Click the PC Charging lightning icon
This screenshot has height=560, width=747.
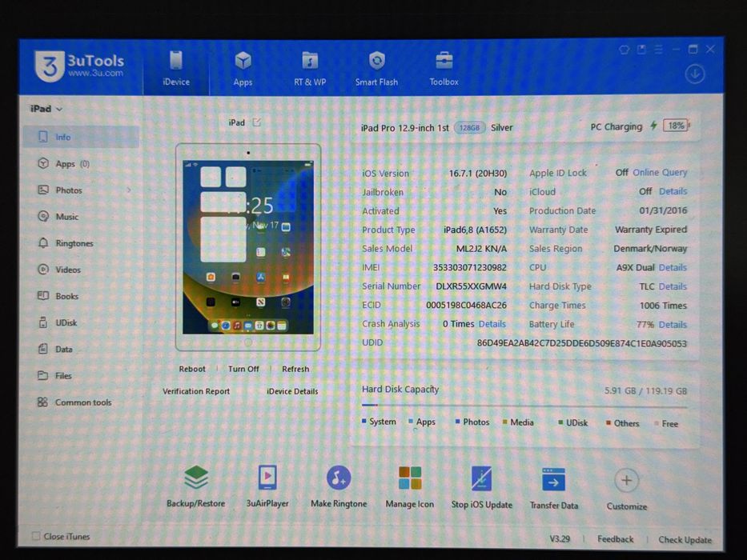pos(653,126)
